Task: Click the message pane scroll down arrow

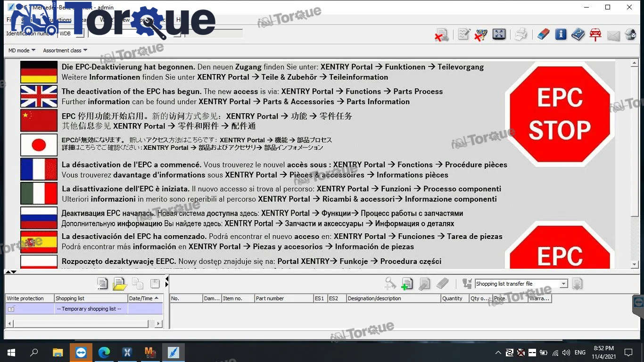Action: (x=635, y=264)
